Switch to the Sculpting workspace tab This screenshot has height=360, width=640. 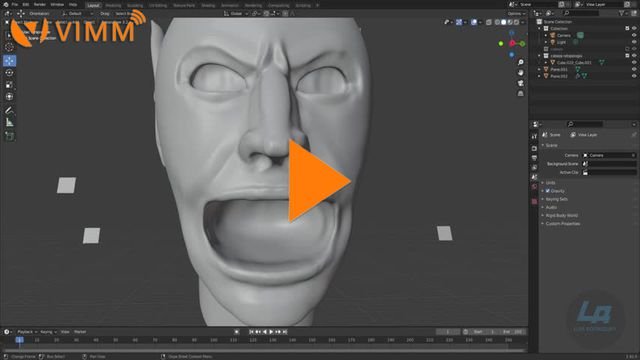pyautogui.click(x=135, y=5)
